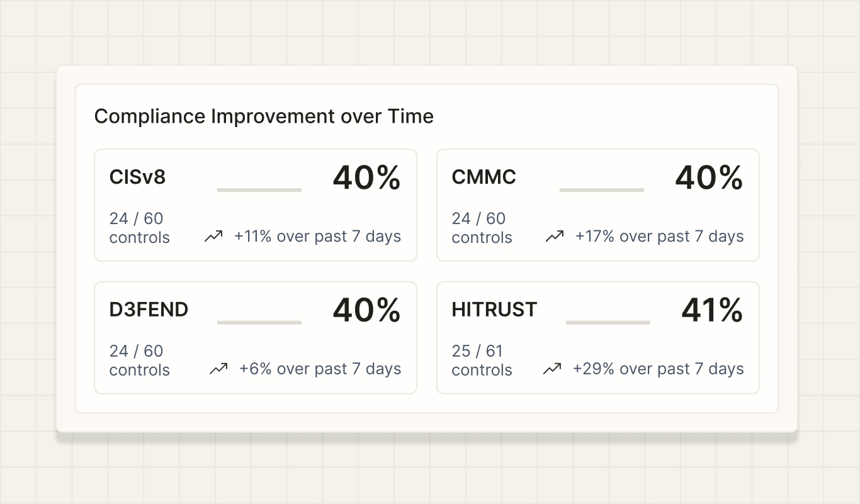Select the CISv8 progress bar
Image resolution: width=860 pixels, height=504 pixels.
click(259, 190)
